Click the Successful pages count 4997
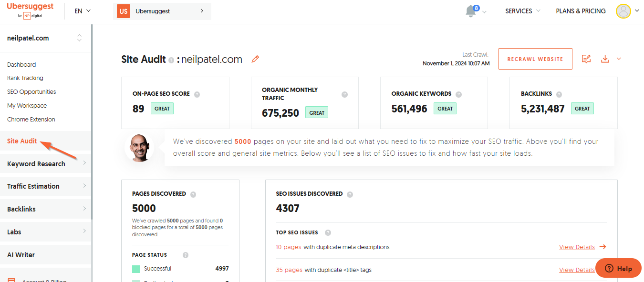 pyautogui.click(x=222, y=269)
